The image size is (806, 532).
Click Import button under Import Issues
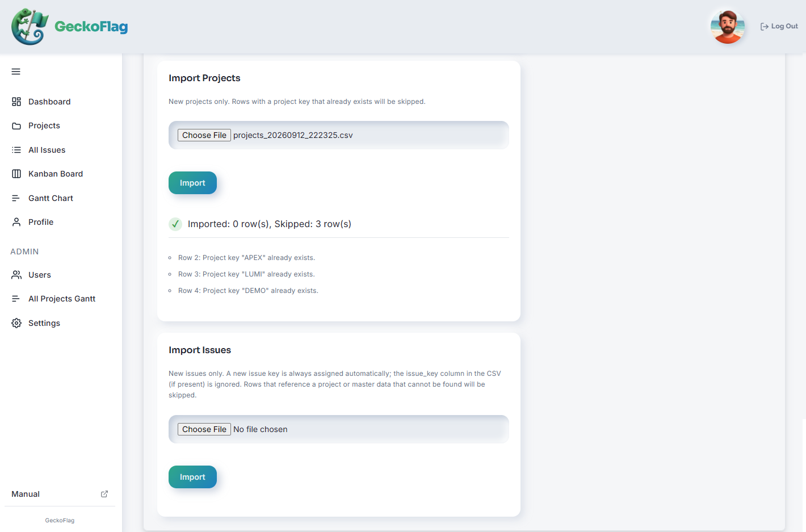click(x=192, y=477)
